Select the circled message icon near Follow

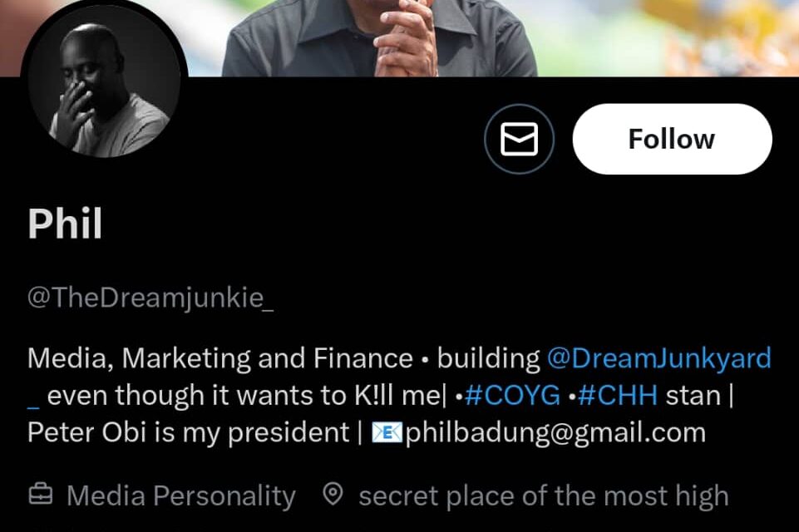[x=519, y=139]
